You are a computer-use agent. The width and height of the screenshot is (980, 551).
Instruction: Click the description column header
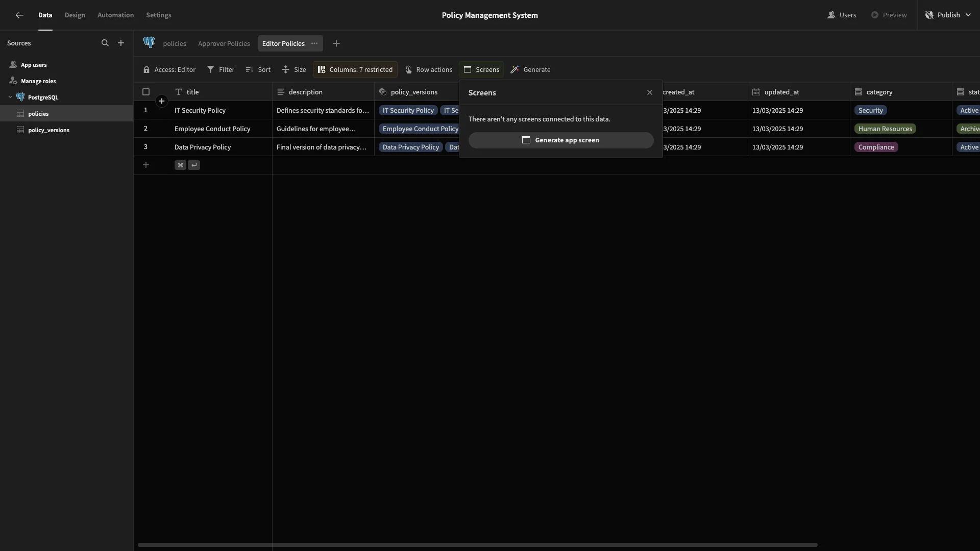pyautogui.click(x=323, y=92)
